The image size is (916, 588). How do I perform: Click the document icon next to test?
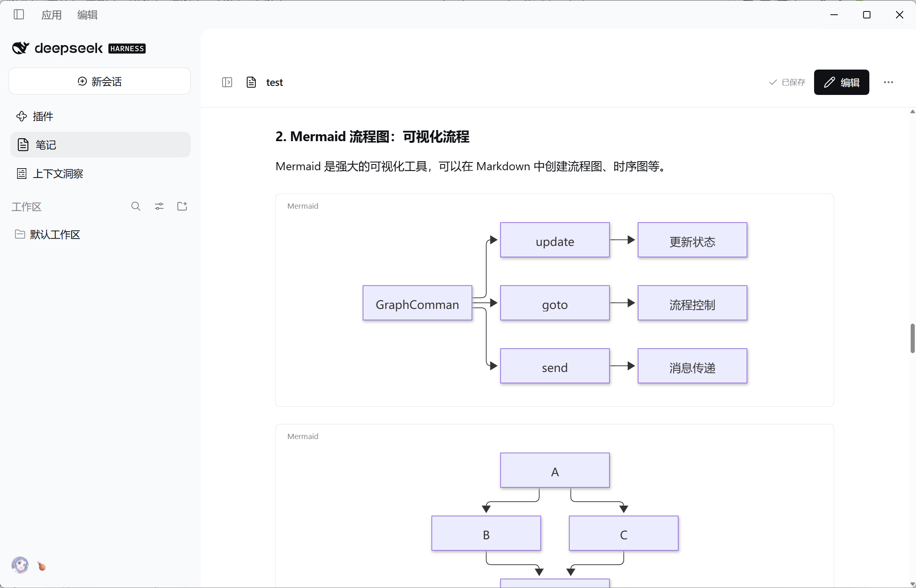click(251, 82)
